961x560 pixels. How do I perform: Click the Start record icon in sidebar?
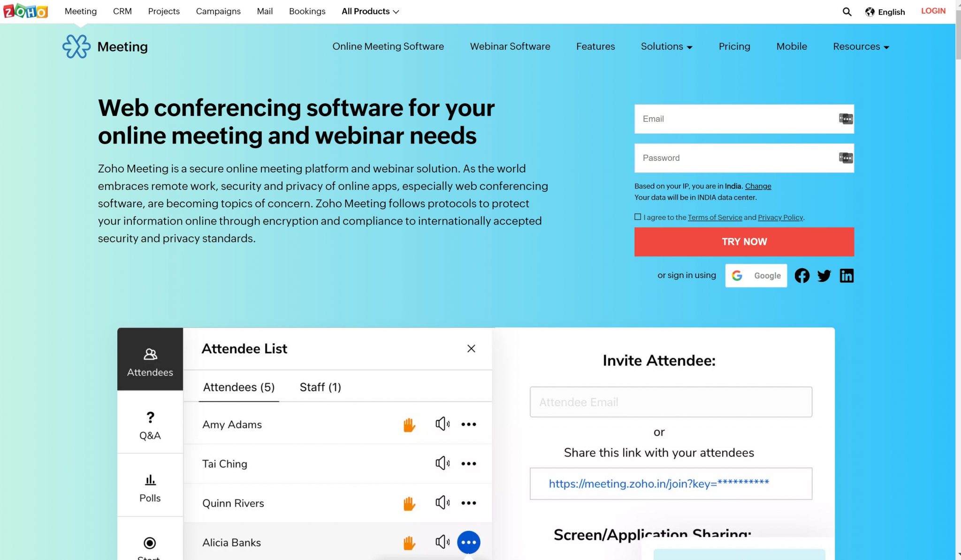click(150, 543)
